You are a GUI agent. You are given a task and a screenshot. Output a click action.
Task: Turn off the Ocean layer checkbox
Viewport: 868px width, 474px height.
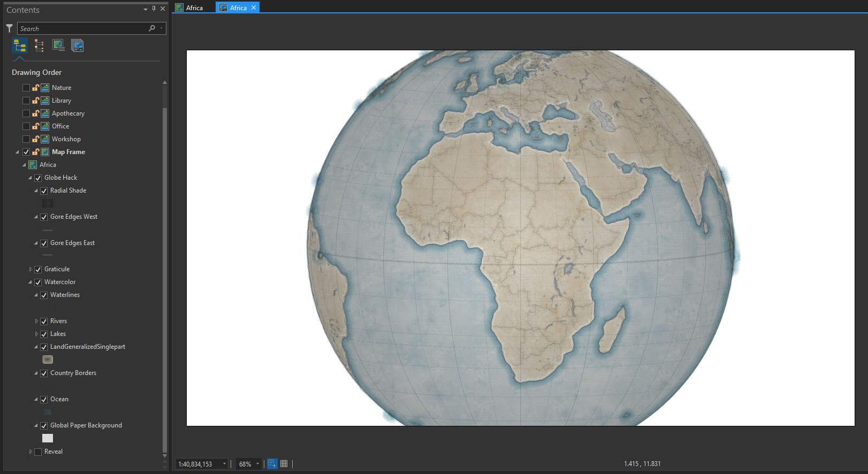click(44, 399)
